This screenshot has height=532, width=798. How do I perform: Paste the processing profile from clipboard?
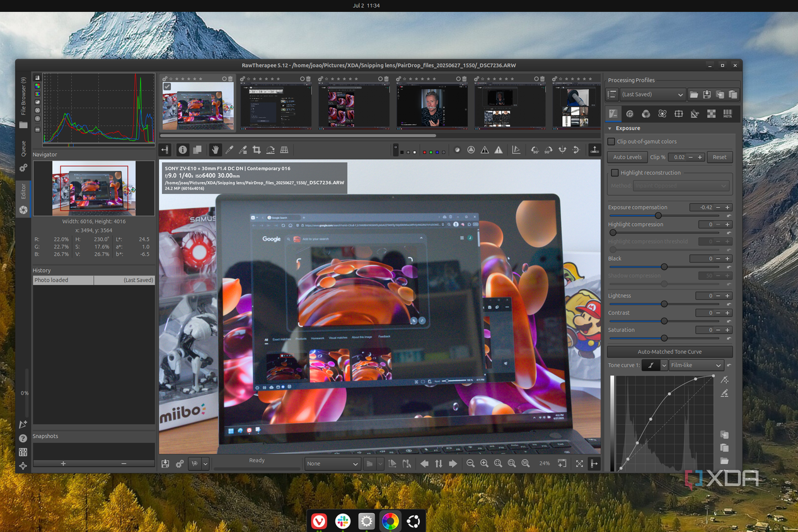732,95
